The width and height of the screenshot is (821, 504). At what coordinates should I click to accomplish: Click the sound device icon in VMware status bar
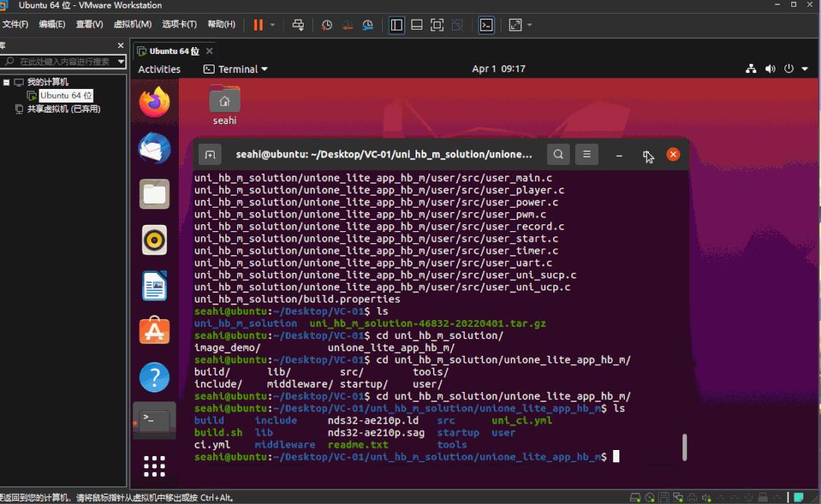pos(707,497)
